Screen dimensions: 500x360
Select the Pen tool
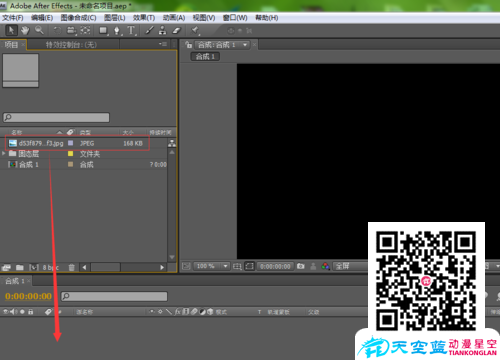click(x=117, y=31)
